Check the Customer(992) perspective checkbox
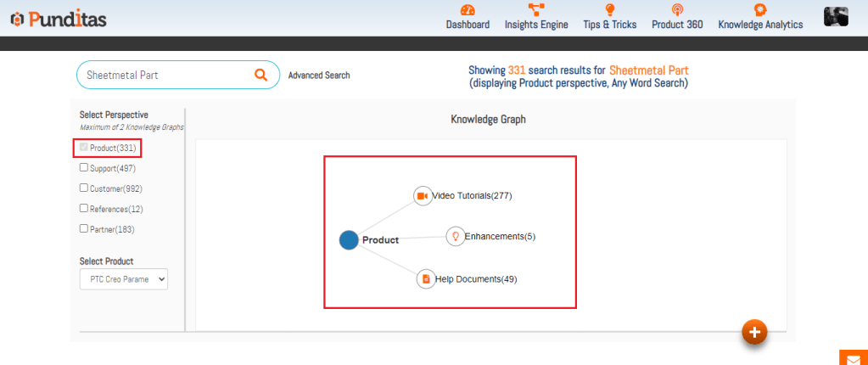This screenshot has width=868, height=365. tap(84, 188)
